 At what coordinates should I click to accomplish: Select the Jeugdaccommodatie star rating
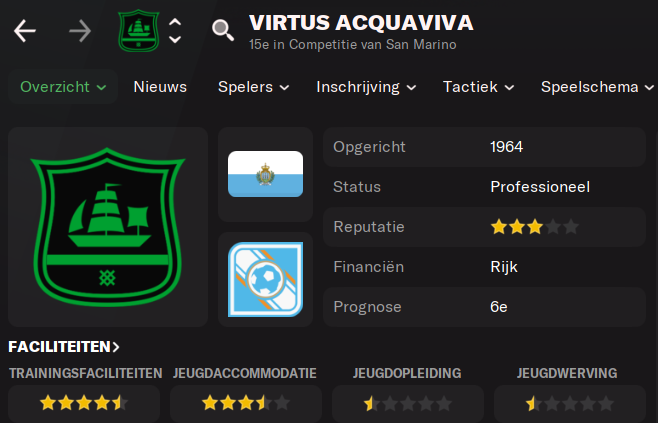click(246, 403)
